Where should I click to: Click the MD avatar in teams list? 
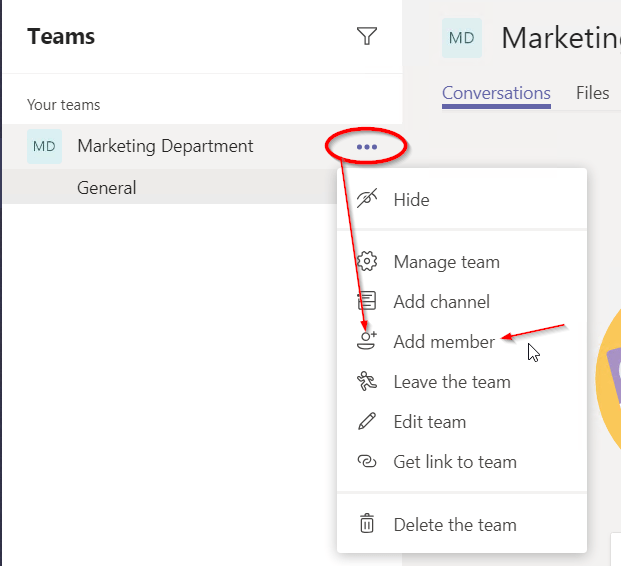(45, 146)
